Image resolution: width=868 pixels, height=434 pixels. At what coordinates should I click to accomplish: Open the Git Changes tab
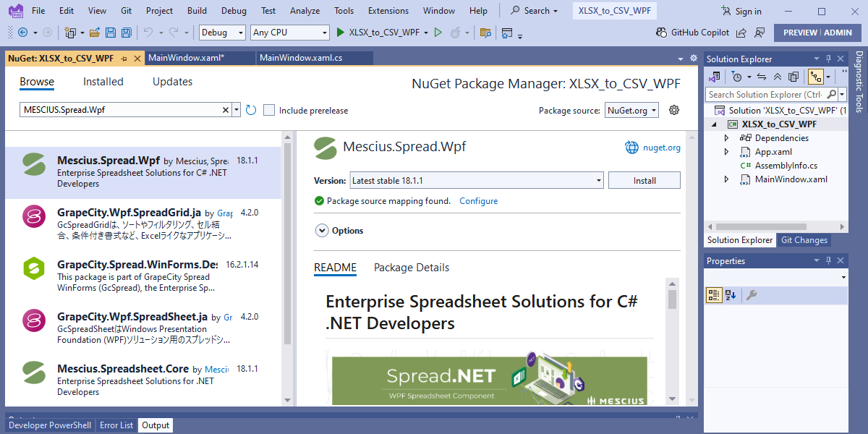804,240
